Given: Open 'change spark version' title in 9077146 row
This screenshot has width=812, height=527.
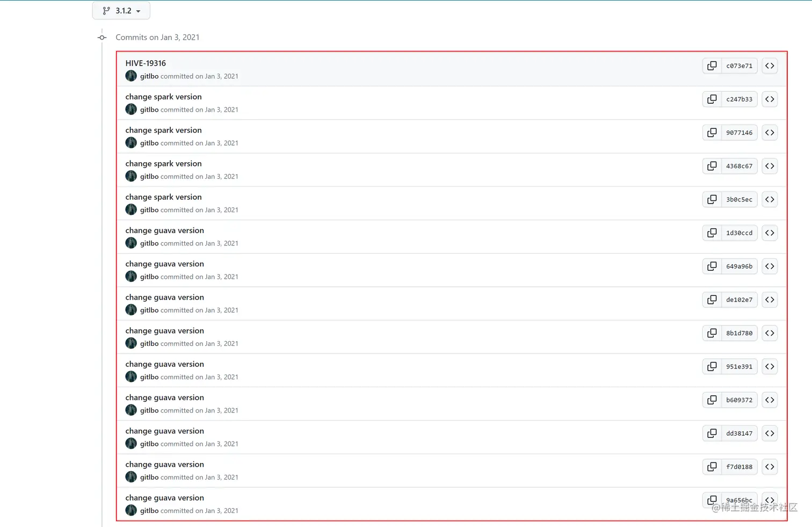Looking at the screenshot, I should (163, 130).
